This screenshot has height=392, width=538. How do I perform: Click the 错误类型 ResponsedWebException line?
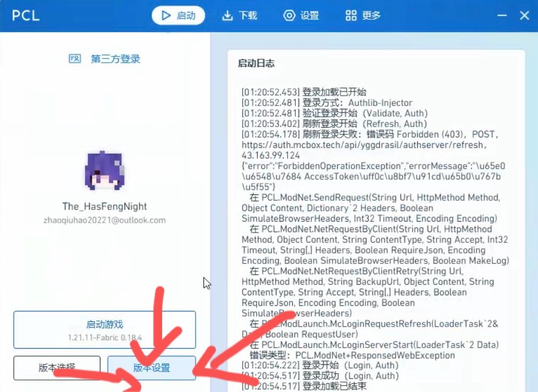tap(352, 355)
